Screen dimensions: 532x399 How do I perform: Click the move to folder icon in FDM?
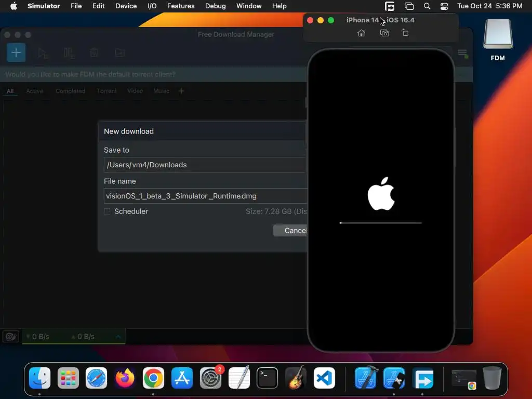pos(120,52)
